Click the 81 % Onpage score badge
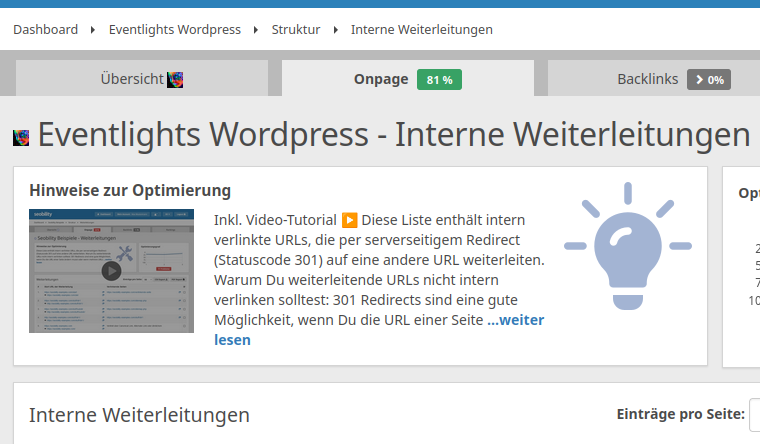The width and height of the screenshot is (760, 444). point(439,79)
